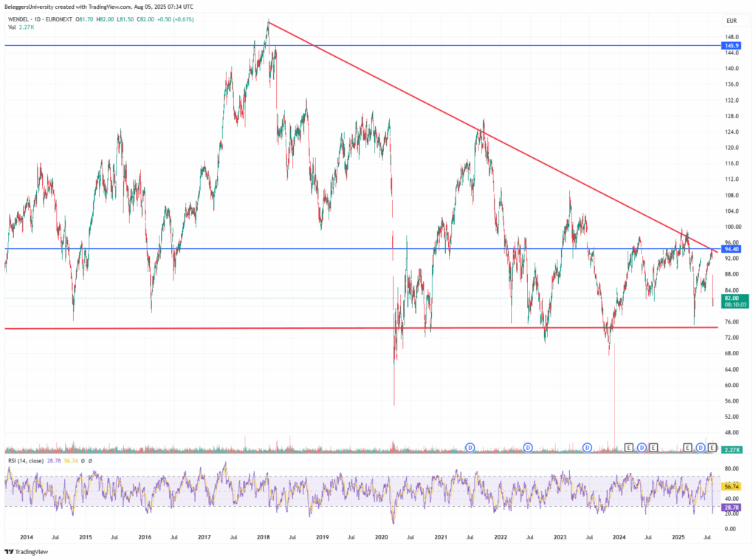The width and height of the screenshot is (756, 560).
Task: Select the blue horizontal line at 145.9
Action: tap(362, 45)
